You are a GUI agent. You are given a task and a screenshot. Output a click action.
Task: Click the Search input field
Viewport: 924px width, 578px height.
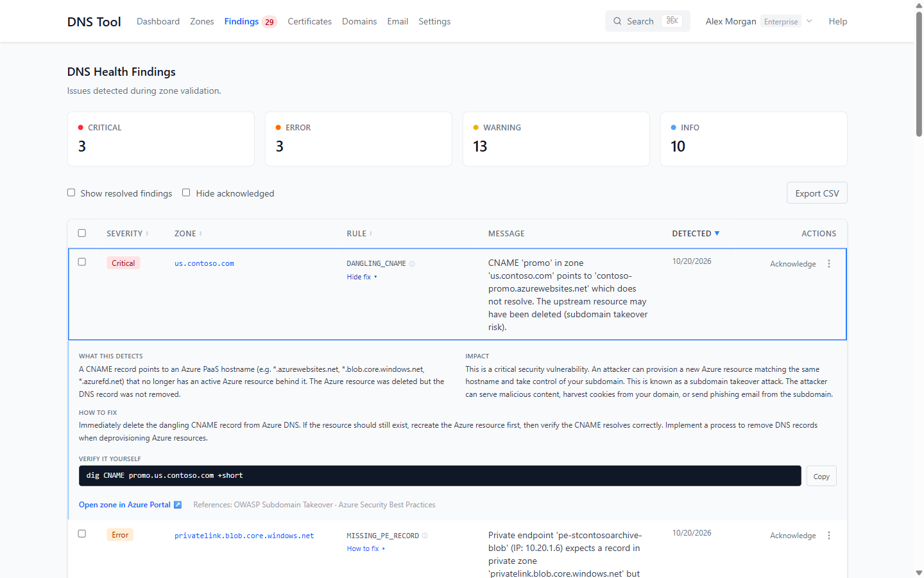tap(647, 21)
